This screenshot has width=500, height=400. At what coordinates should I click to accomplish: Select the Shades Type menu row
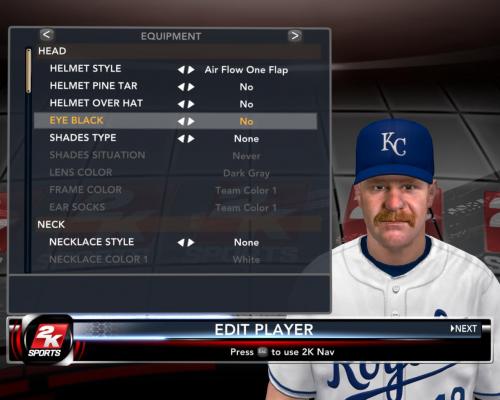click(x=176, y=138)
